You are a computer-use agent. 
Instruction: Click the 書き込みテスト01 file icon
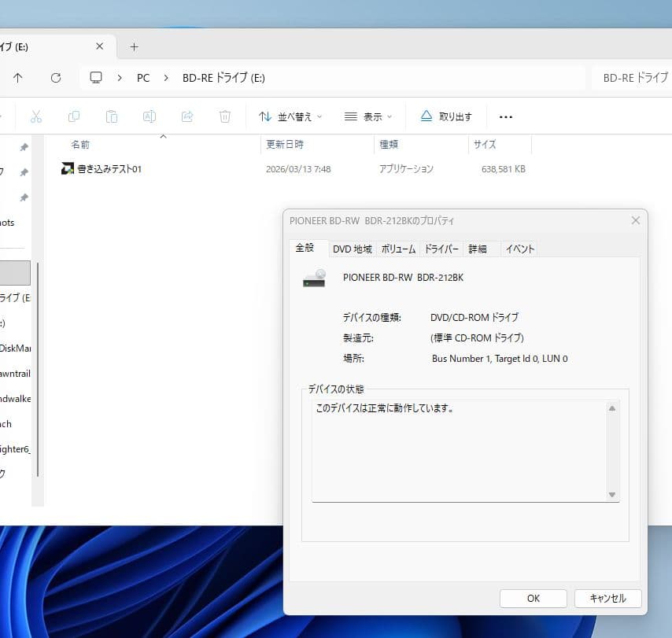[x=68, y=168]
